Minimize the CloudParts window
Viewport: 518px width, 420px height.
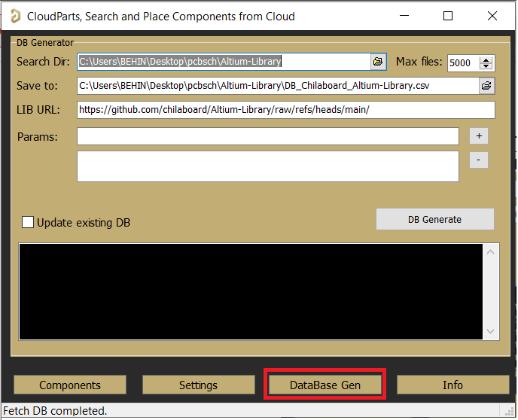pyautogui.click(x=404, y=16)
